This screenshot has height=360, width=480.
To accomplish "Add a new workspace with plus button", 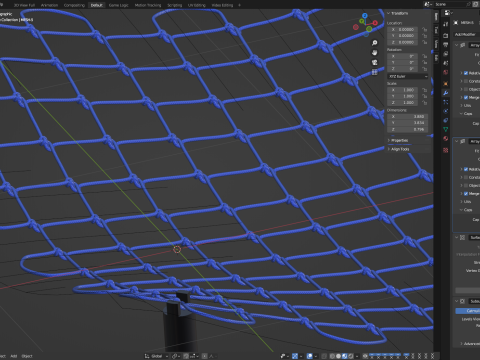I will [239, 5].
